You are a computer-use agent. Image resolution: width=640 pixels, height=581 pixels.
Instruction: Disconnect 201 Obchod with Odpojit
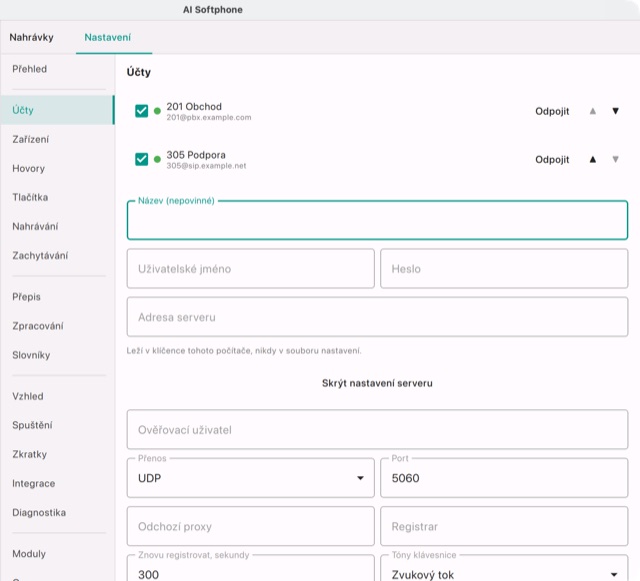click(x=552, y=111)
